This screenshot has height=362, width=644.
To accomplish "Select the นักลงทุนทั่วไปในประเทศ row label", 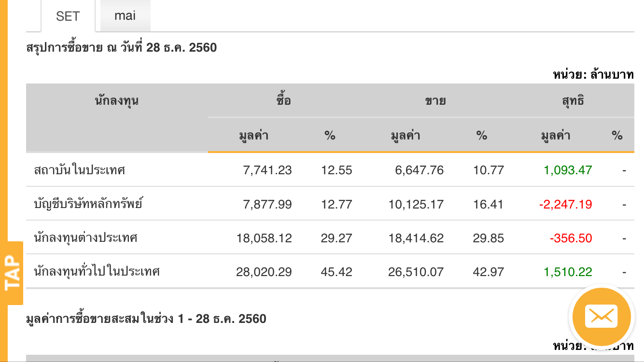I will point(97,272).
